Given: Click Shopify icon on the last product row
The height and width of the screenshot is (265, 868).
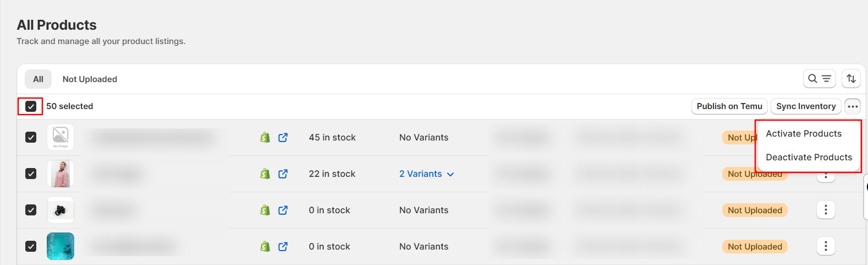Looking at the screenshot, I should (x=265, y=246).
